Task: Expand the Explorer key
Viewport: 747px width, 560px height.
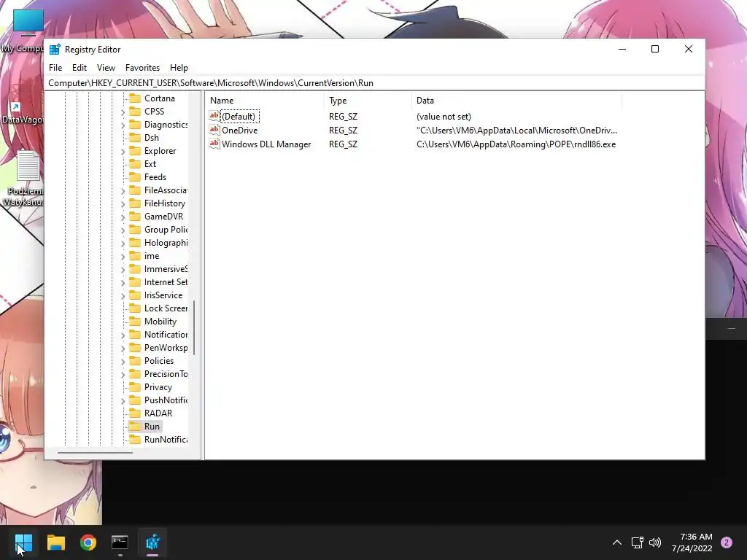Action: (x=123, y=152)
